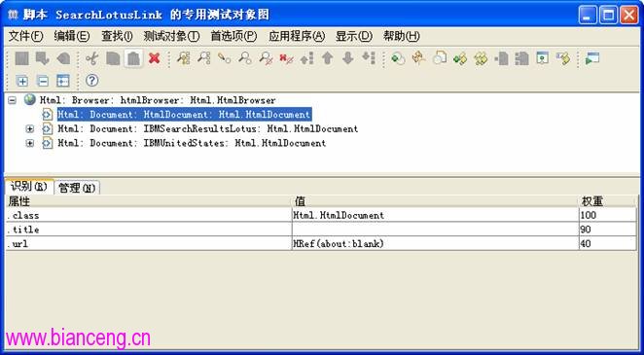Click the weight cell showing 90

[608, 230]
